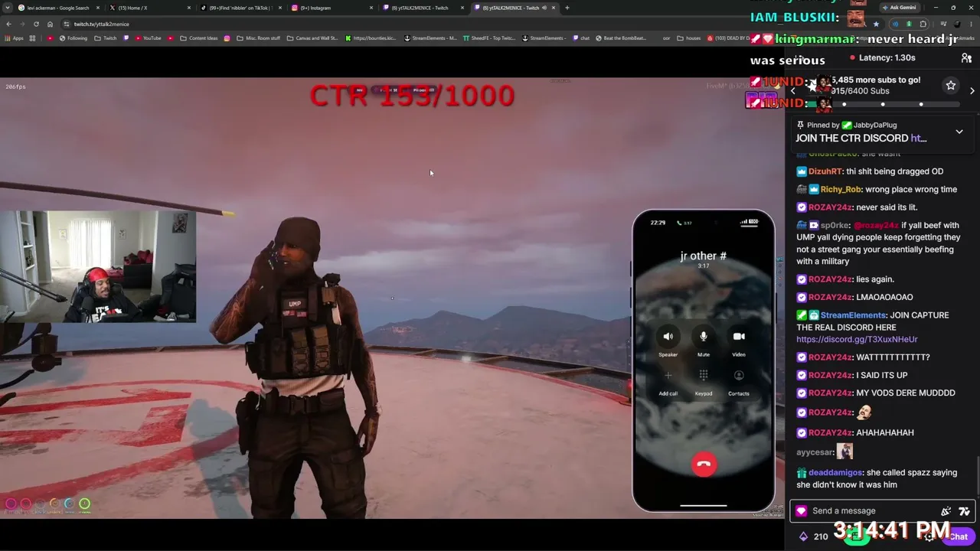The height and width of the screenshot is (551, 980).
Task: Click the purple Chat send button
Action: 959,536
